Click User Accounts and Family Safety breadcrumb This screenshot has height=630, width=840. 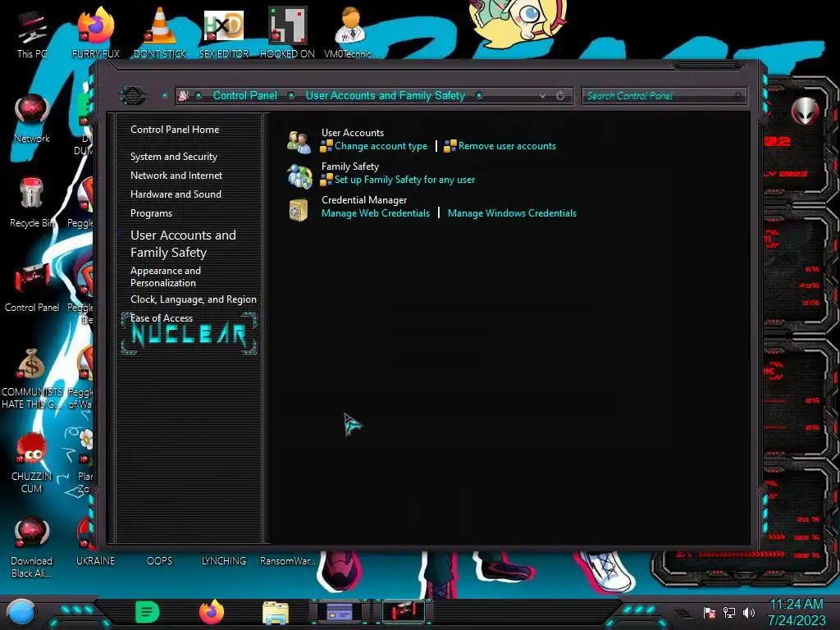[386, 95]
